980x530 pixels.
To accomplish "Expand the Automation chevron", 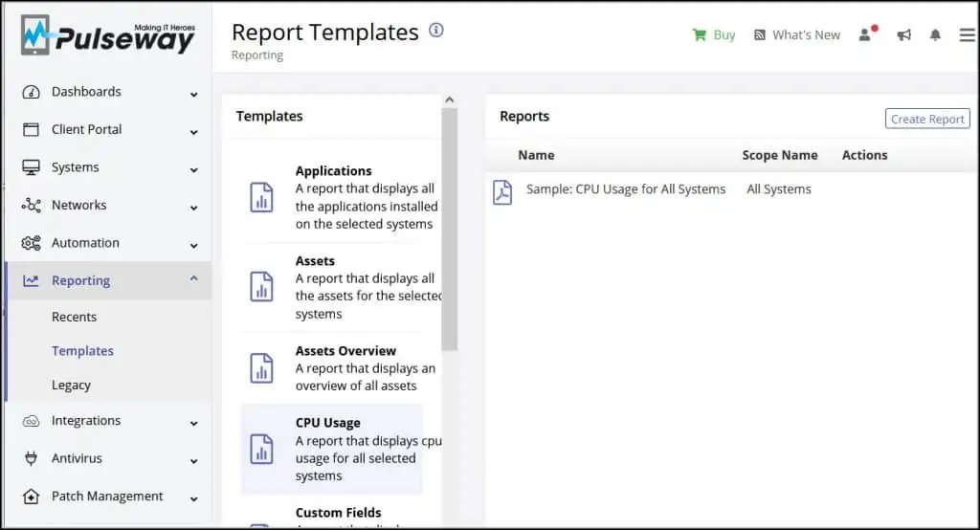I will (x=193, y=246).
